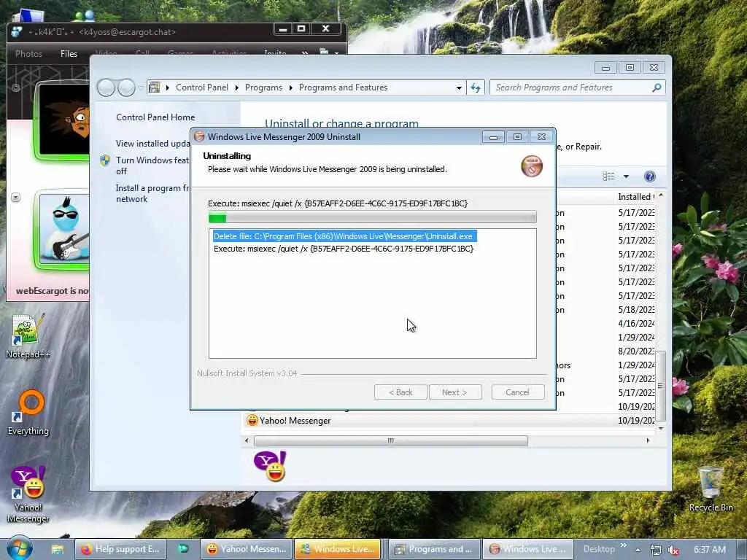Click the Cancel button in uninstall dialog
This screenshot has width=747, height=560.
pyautogui.click(x=517, y=392)
